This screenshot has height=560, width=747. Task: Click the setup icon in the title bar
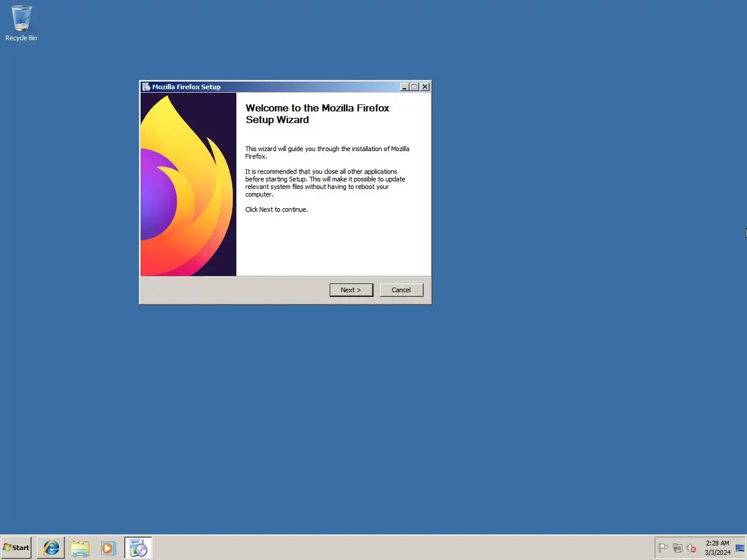[x=146, y=86]
